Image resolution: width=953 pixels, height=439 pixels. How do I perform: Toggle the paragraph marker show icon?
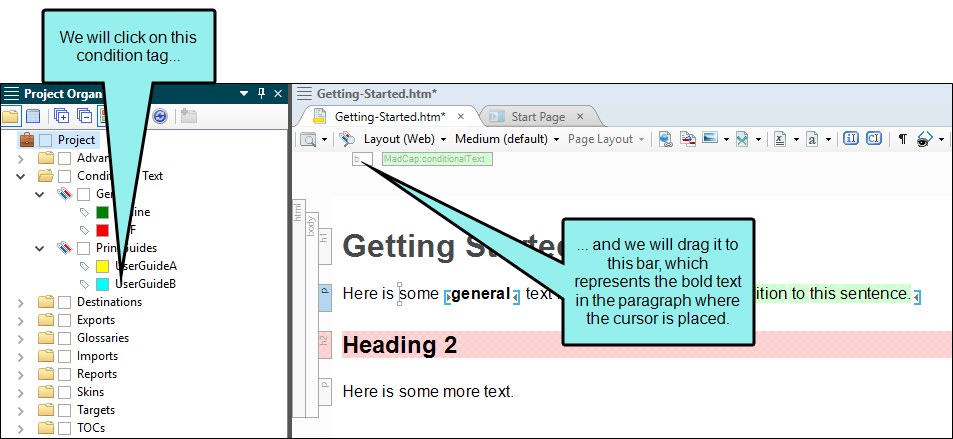903,139
